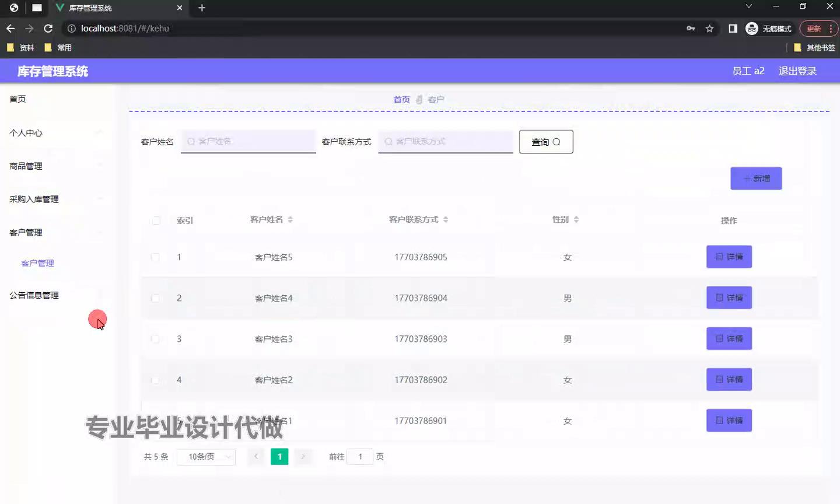Click the 详情 button for 客户姓名2

tap(729, 379)
